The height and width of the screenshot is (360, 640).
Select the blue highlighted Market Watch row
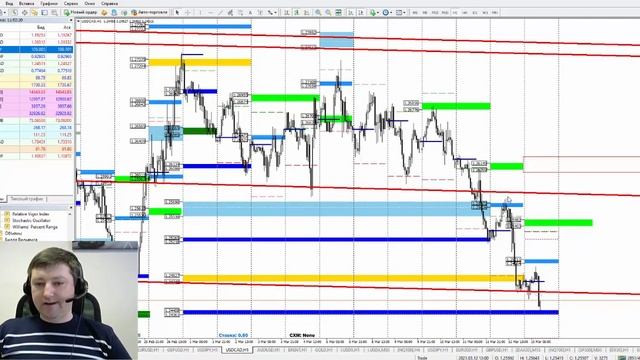[37, 49]
